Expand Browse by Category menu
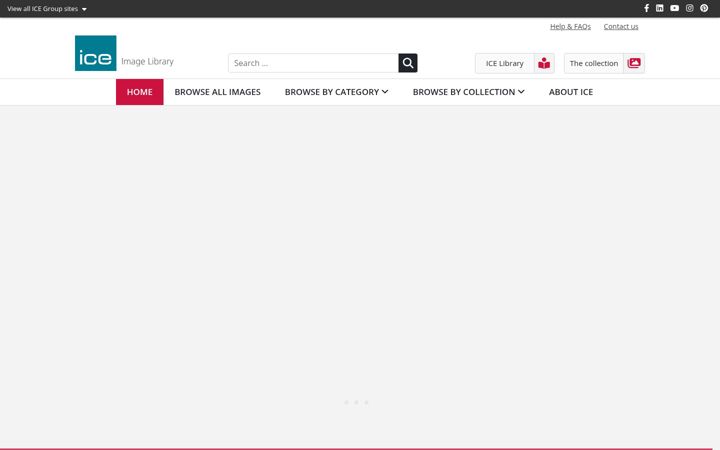The height and width of the screenshot is (450, 720). [x=336, y=92]
